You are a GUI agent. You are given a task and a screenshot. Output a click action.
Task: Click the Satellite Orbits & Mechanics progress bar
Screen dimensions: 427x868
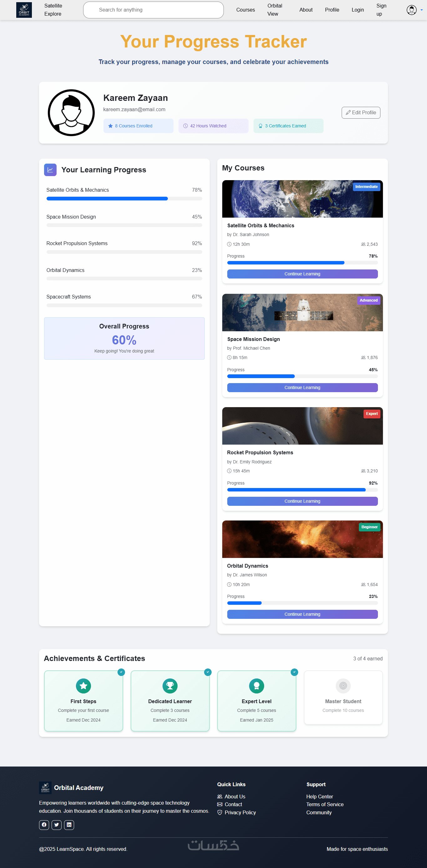124,199
